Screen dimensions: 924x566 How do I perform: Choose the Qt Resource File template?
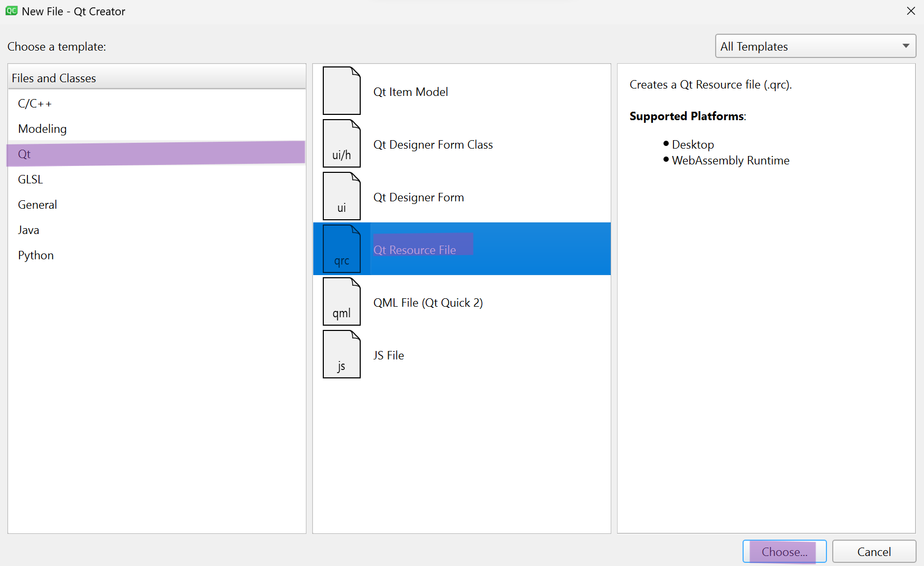pyautogui.click(x=462, y=249)
